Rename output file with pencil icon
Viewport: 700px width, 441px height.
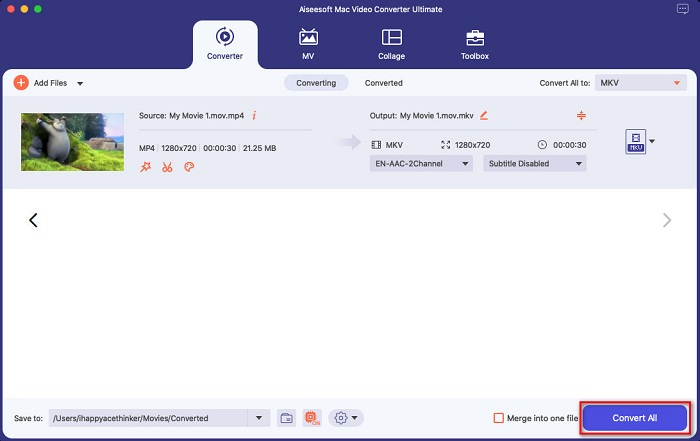coord(484,116)
